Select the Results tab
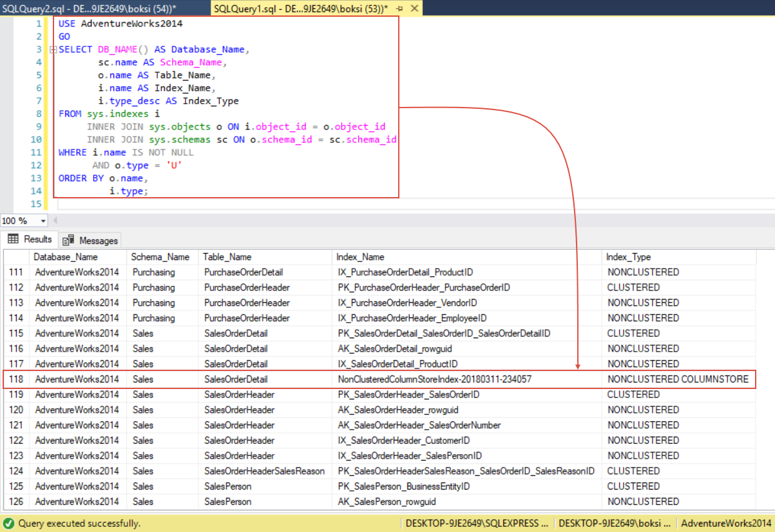Image resolution: width=775 pixels, height=532 pixels. 29,239
